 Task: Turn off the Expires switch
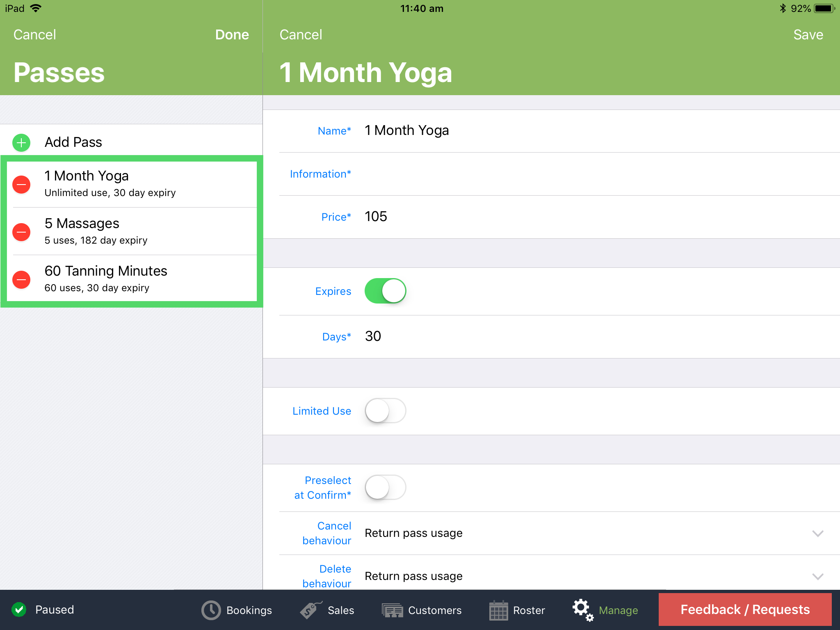tap(385, 291)
